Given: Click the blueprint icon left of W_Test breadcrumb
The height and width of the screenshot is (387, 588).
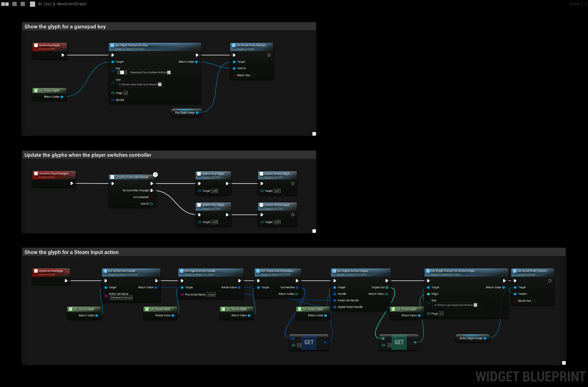Looking at the screenshot, I should (33, 4).
